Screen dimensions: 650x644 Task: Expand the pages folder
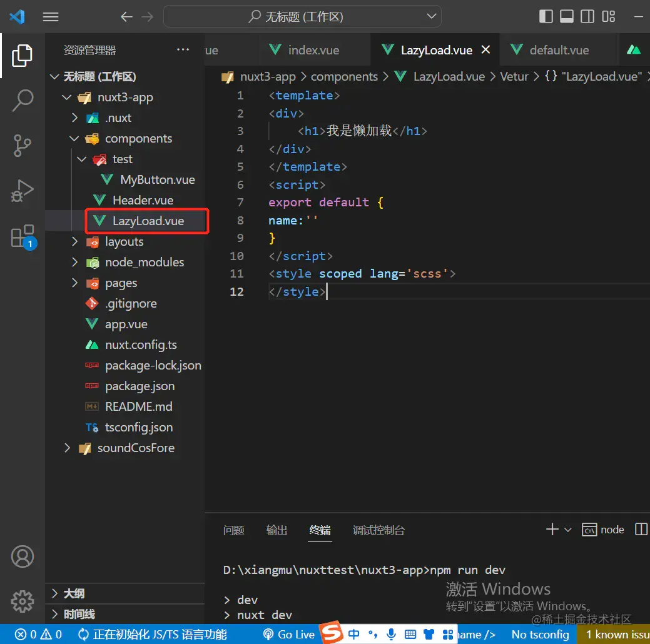[x=74, y=283]
